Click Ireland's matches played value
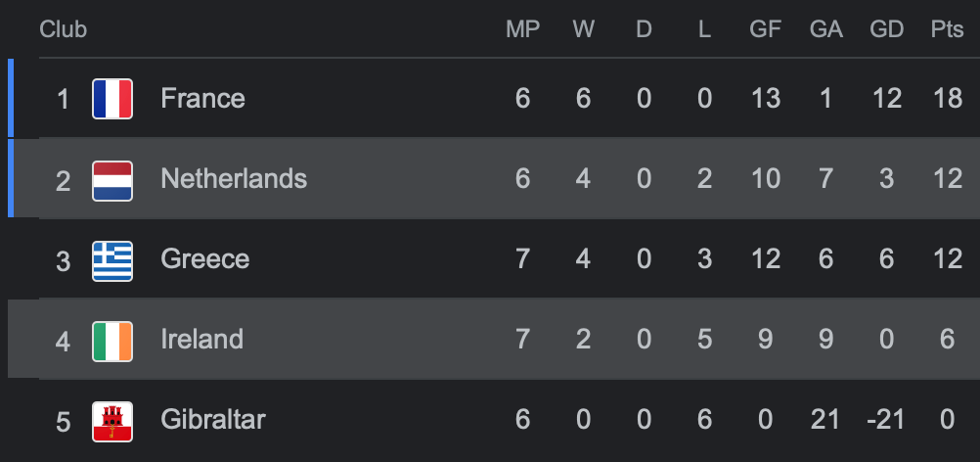 point(522,340)
